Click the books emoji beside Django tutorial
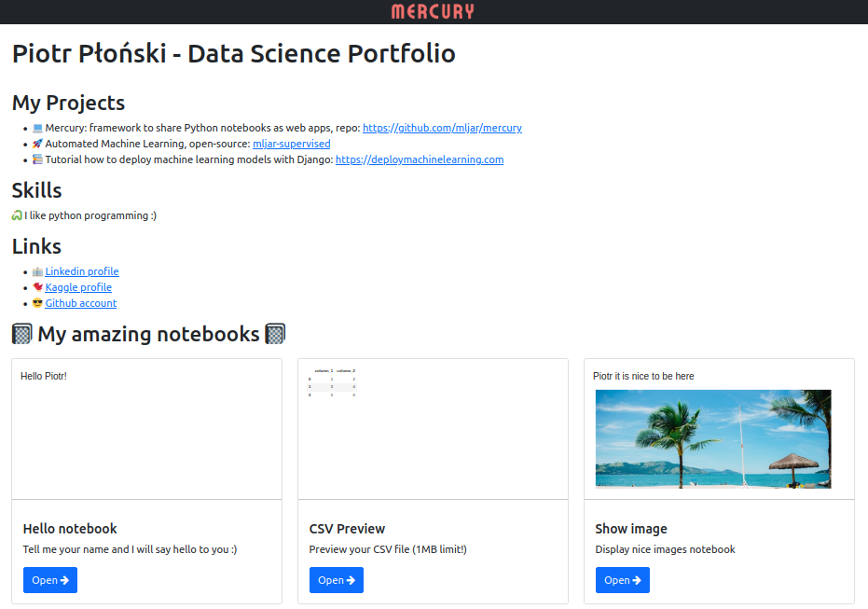The width and height of the screenshot is (868, 609). tap(37, 159)
